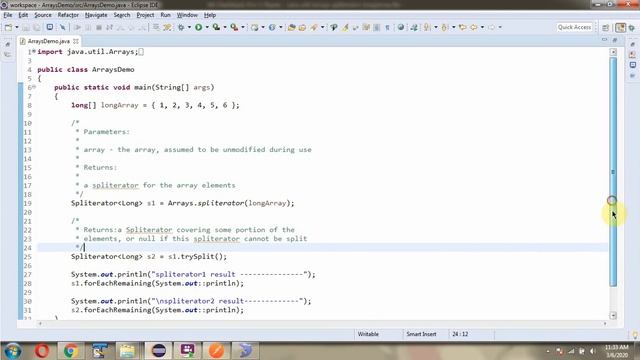Click the Previous Annotation icon

(x=445, y=27)
